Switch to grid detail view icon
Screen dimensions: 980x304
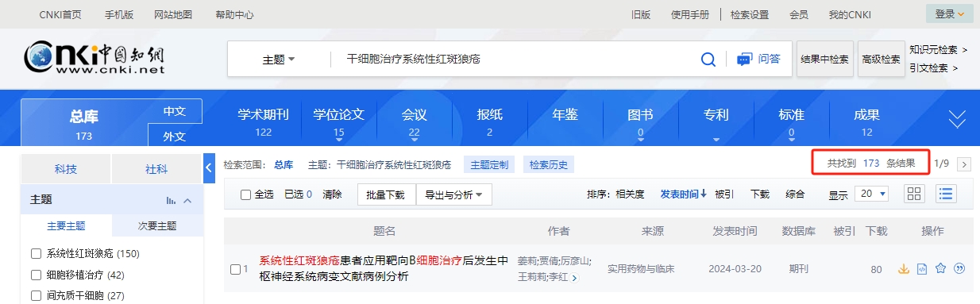click(x=915, y=194)
